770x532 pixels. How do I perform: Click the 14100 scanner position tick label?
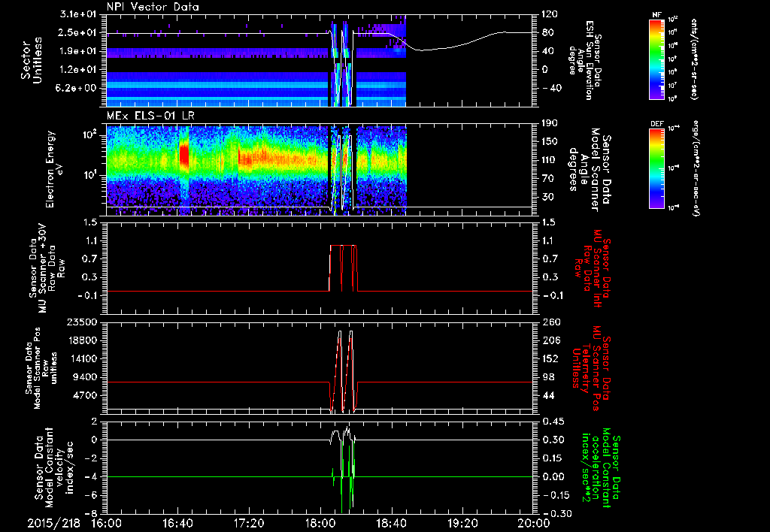pyautogui.click(x=83, y=359)
